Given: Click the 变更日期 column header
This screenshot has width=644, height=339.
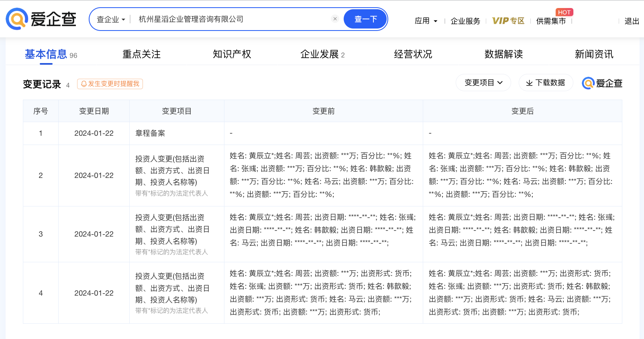Looking at the screenshot, I should (x=94, y=111).
